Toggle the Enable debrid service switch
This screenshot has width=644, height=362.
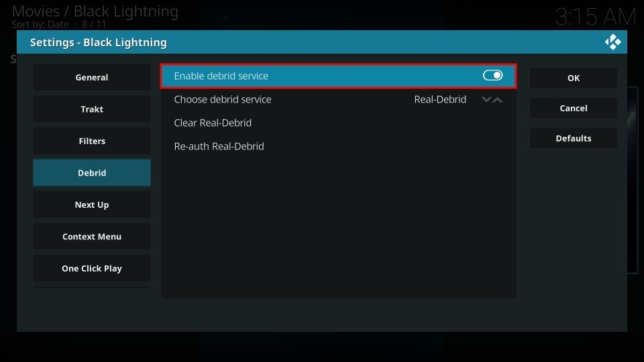coord(492,76)
